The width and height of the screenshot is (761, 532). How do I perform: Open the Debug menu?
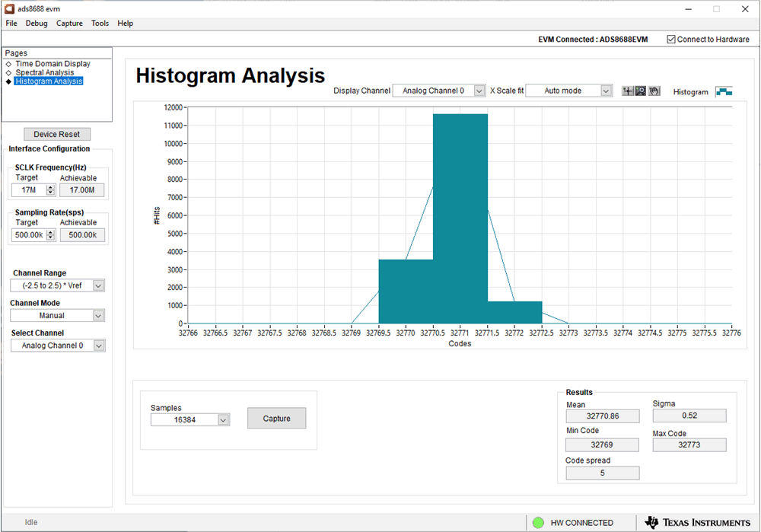point(37,24)
